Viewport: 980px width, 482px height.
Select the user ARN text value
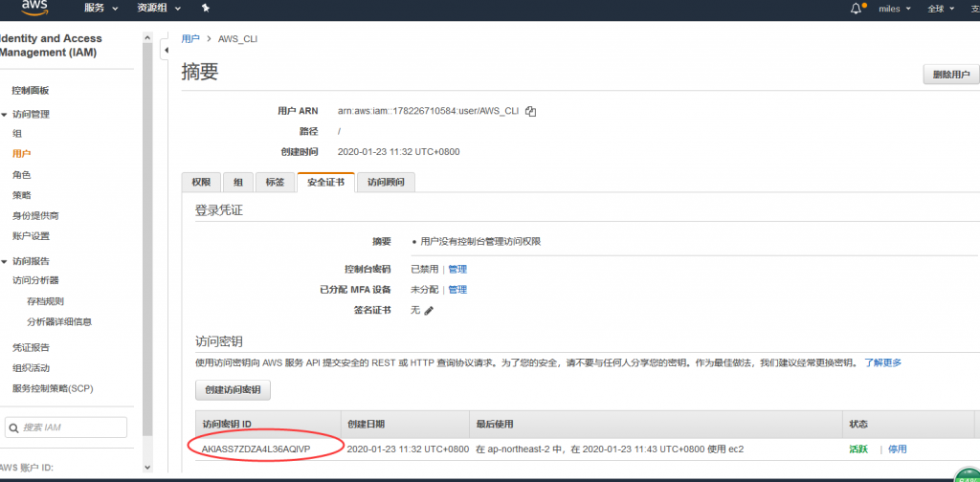pyautogui.click(x=428, y=111)
